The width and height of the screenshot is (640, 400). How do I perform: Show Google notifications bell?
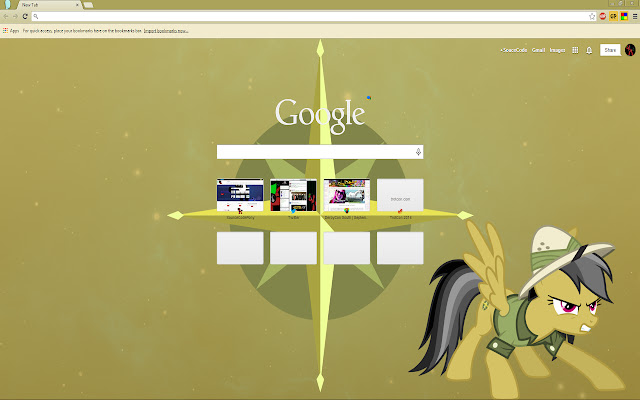(589, 50)
